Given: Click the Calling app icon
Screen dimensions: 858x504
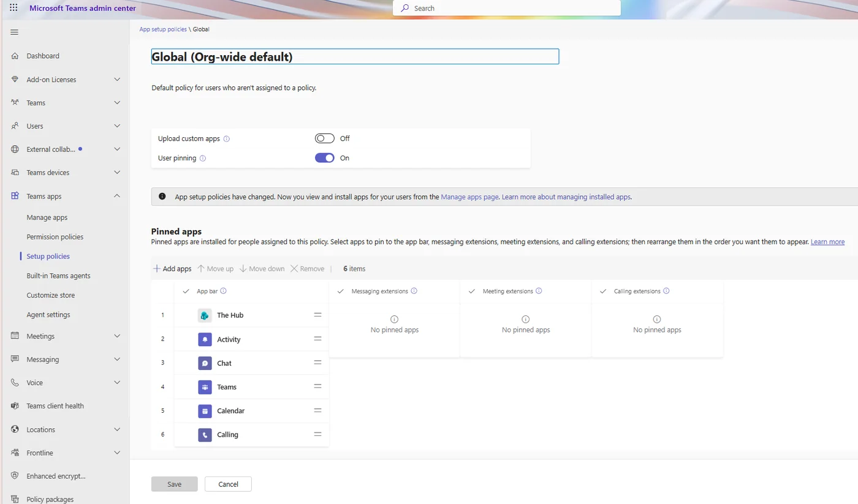Looking at the screenshot, I should (x=205, y=435).
